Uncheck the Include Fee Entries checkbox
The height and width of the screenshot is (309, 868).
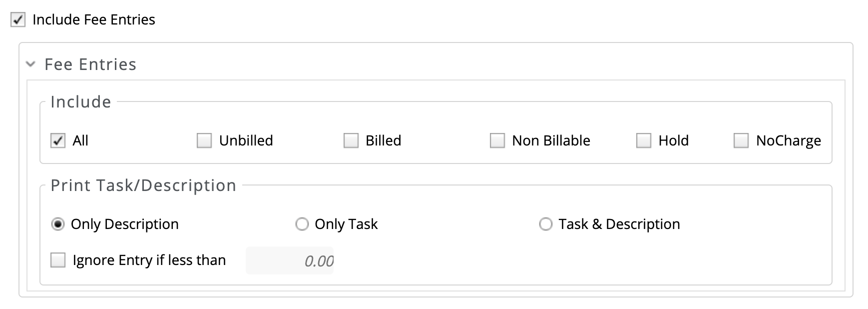click(18, 20)
